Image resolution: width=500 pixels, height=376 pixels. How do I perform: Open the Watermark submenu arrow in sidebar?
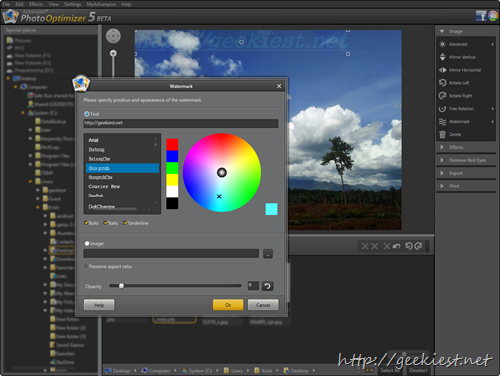[492, 122]
